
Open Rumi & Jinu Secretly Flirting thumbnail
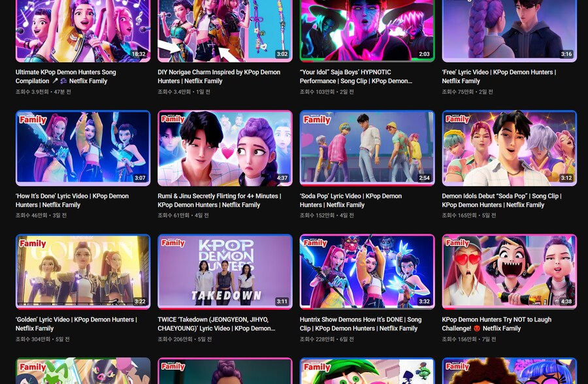[x=225, y=148]
